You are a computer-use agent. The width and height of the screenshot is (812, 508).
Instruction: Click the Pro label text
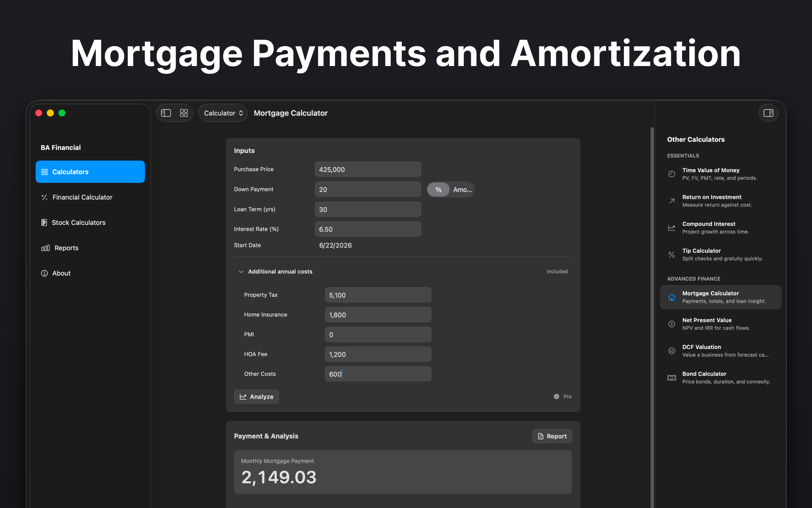[x=567, y=397]
